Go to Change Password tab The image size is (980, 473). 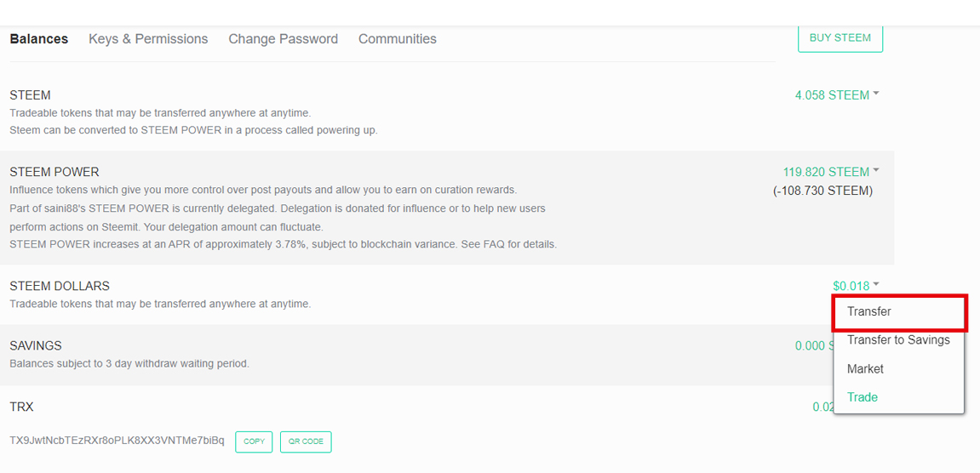(x=283, y=39)
